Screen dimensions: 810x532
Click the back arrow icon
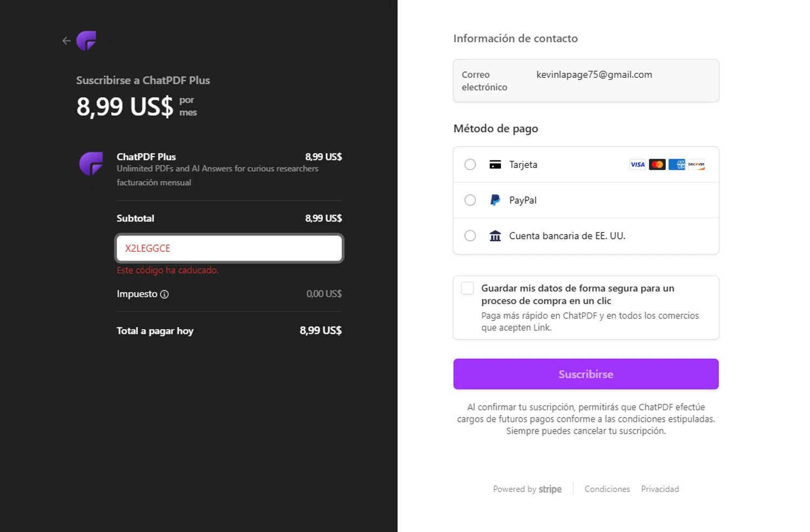66,41
